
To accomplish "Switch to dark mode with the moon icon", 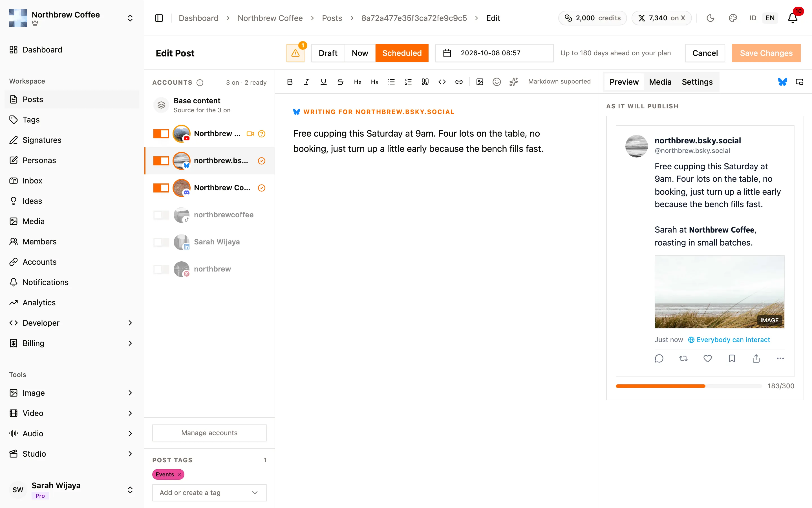I will [710, 18].
